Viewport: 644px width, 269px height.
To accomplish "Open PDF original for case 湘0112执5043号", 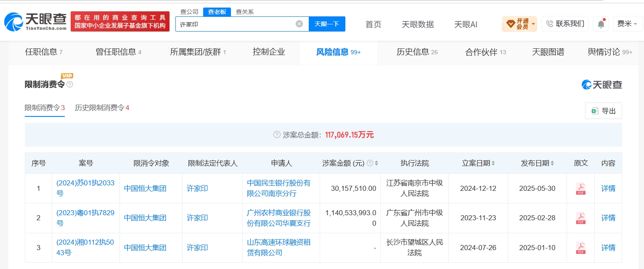I will (x=580, y=248).
